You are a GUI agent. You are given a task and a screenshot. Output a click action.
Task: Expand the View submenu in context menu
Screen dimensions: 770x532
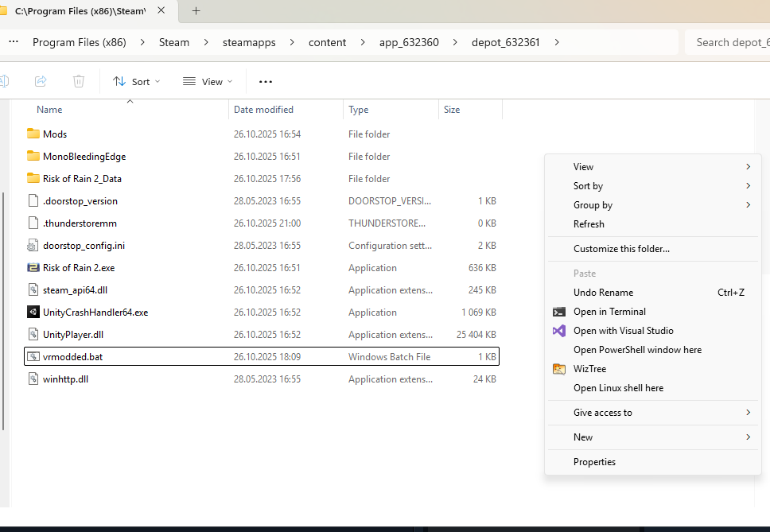tap(653, 167)
